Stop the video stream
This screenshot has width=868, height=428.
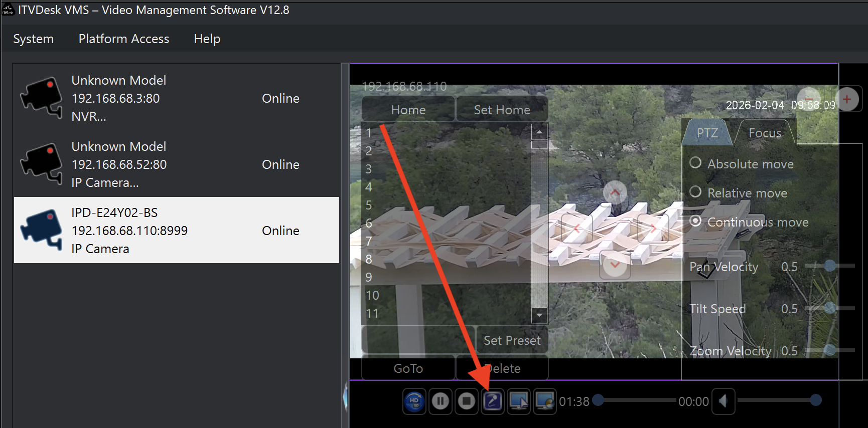[x=467, y=401]
